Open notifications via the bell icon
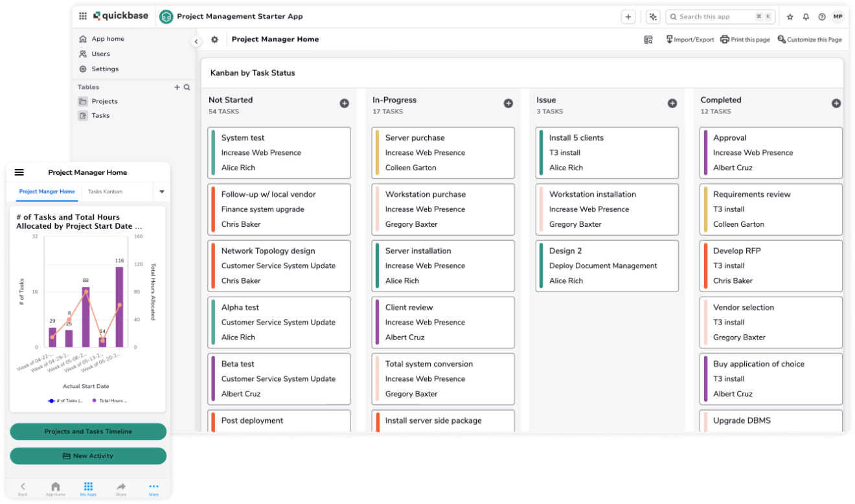 tap(805, 17)
